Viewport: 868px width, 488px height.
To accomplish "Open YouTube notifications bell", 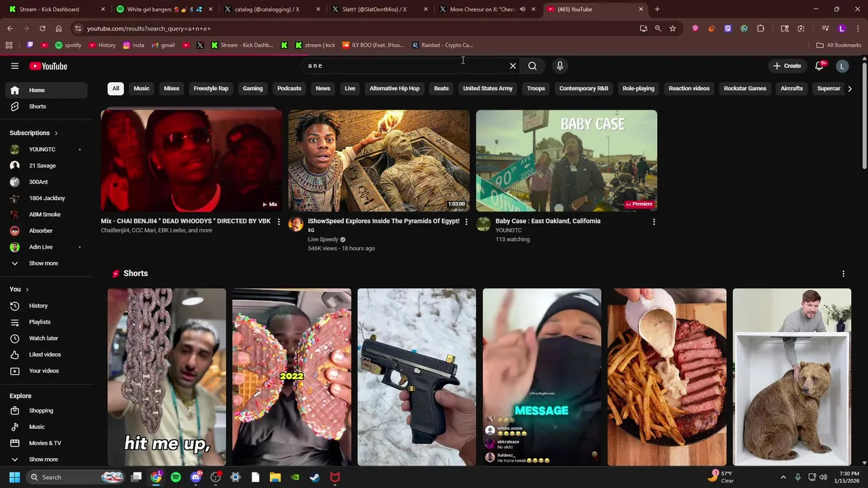I will coord(819,66).
